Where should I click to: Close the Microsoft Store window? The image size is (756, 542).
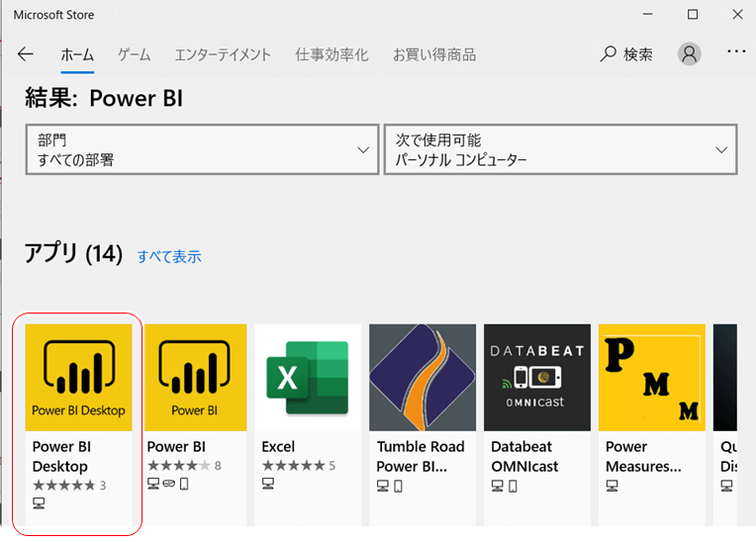tap(737, 15)
